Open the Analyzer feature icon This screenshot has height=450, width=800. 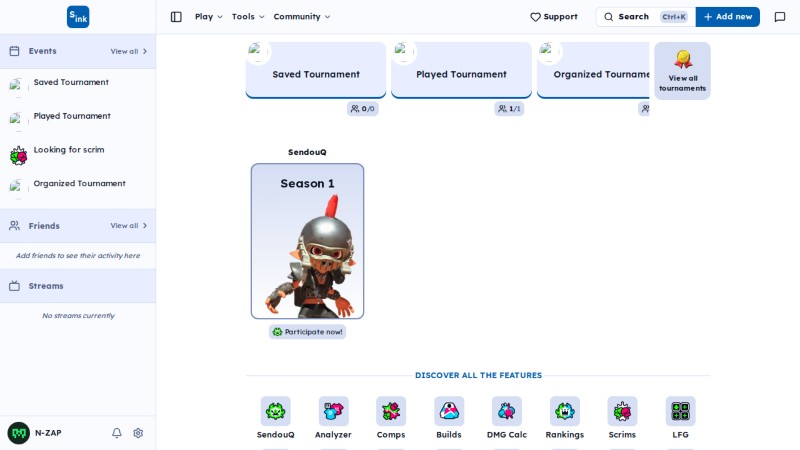[333, 411]
